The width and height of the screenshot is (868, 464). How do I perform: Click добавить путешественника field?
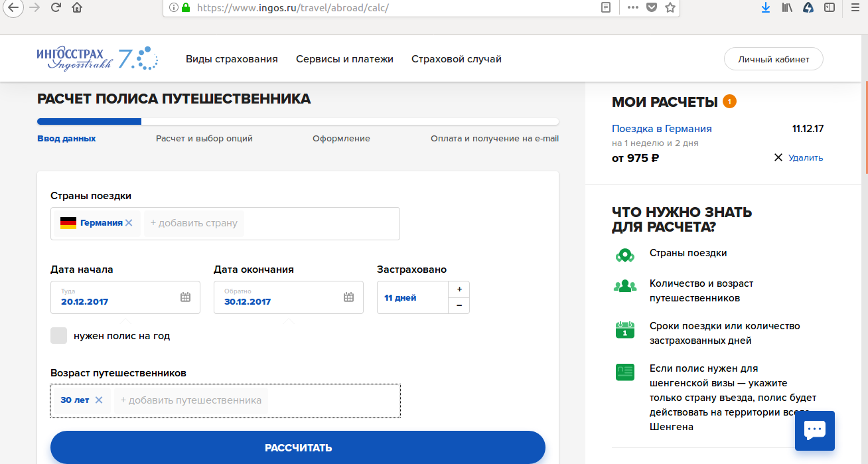click(x=191, y=400)
